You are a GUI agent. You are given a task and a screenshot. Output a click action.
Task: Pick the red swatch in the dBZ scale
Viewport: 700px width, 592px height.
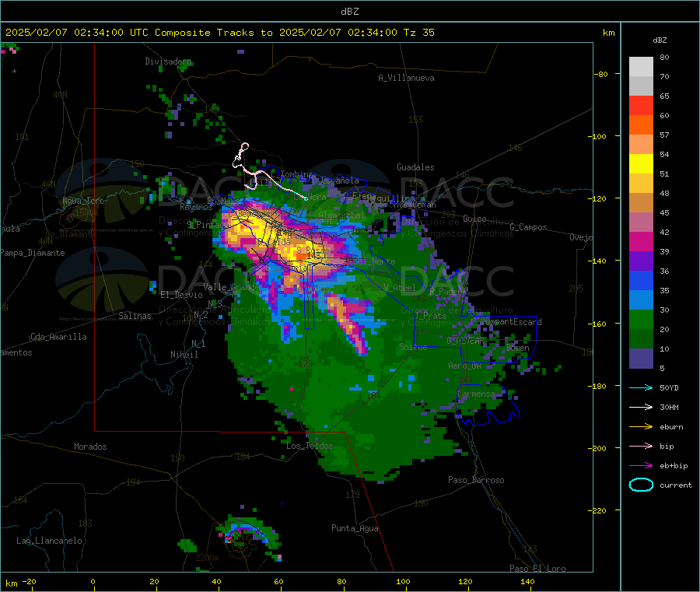point(641,105)
